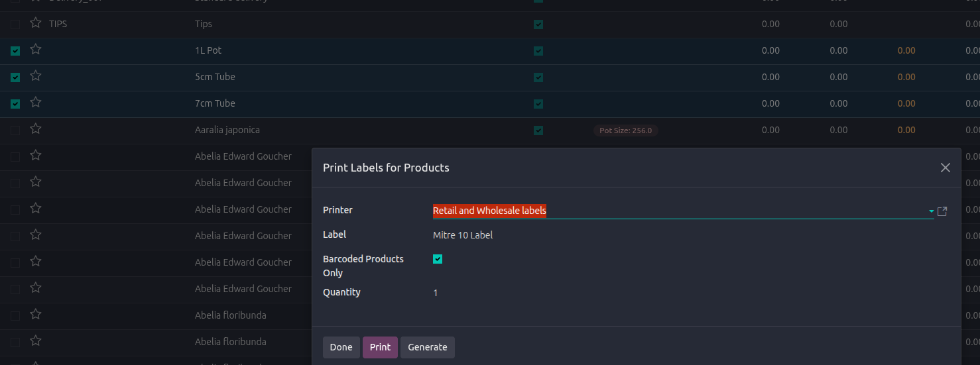Click the Generate button
Image resolution: width=980 pixels, height=365 pixels.
[428, 347]
